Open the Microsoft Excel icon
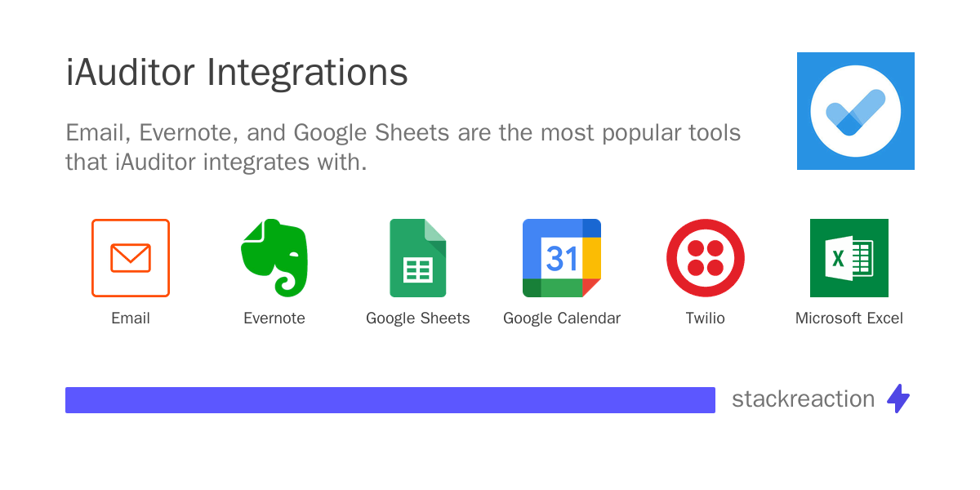This screenshot has width=980, height=490. click(849, 258)
